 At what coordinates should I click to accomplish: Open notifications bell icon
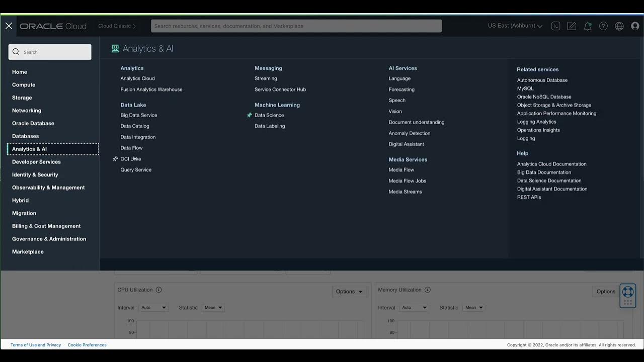pos(588,26)
